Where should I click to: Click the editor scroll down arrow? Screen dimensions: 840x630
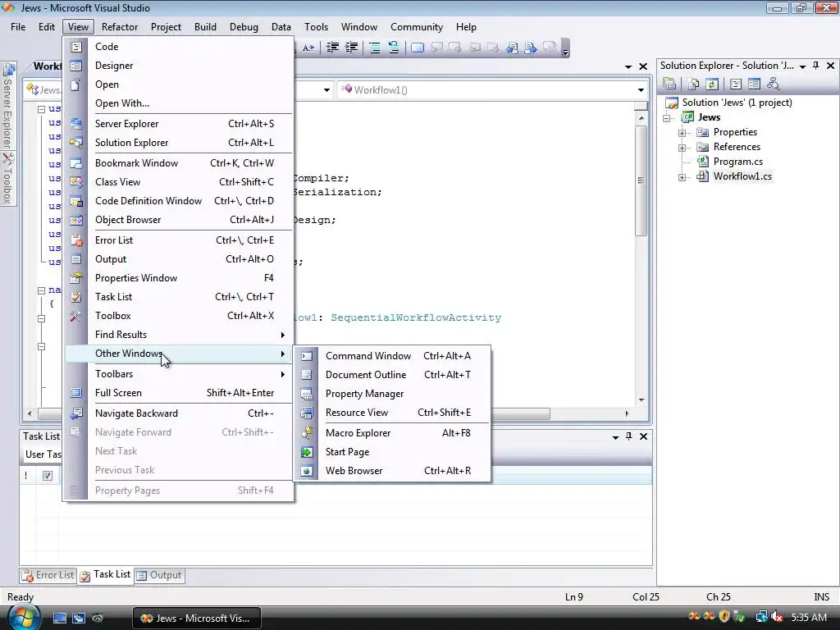(x=641, y=400)
